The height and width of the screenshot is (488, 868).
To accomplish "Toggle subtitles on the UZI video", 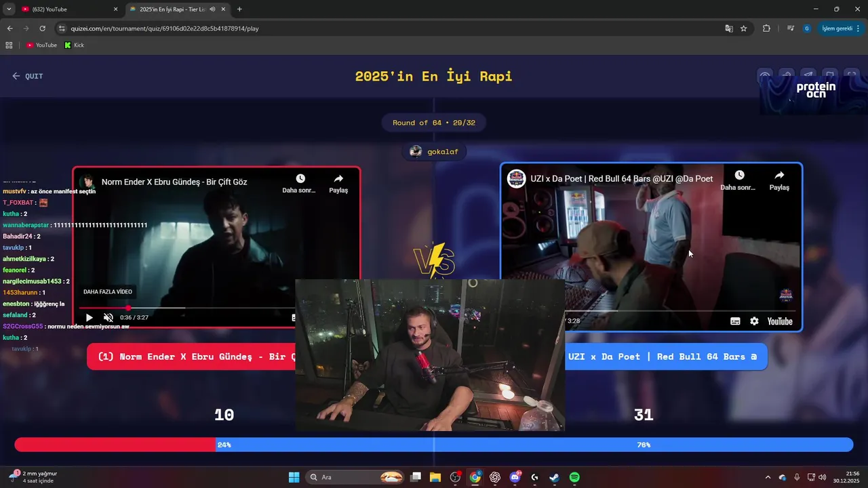I will 735,321.
